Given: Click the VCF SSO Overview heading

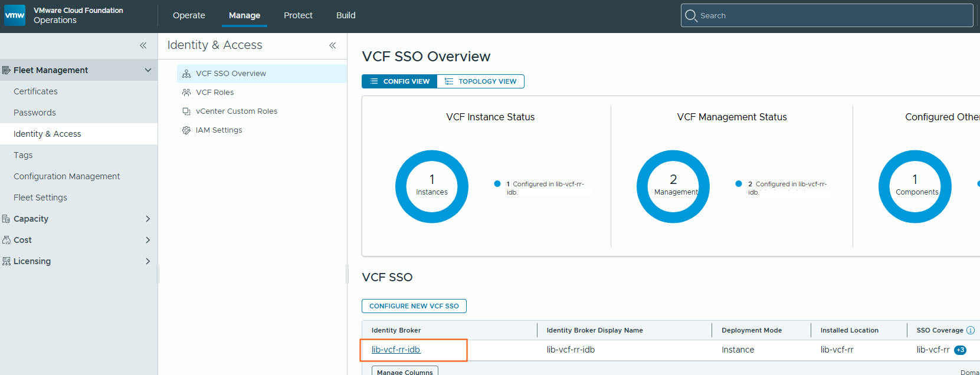Looking at the screenshot, I should pyautogui.click(x=426, y=57).
